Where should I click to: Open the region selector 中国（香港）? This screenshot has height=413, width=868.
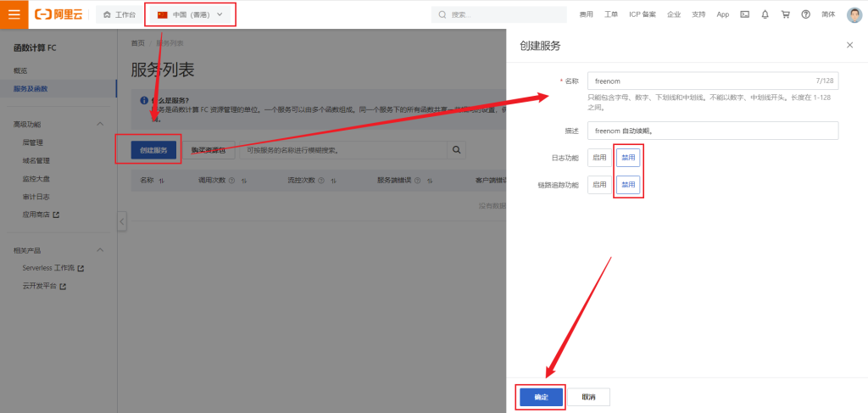(x=191, y=14)
